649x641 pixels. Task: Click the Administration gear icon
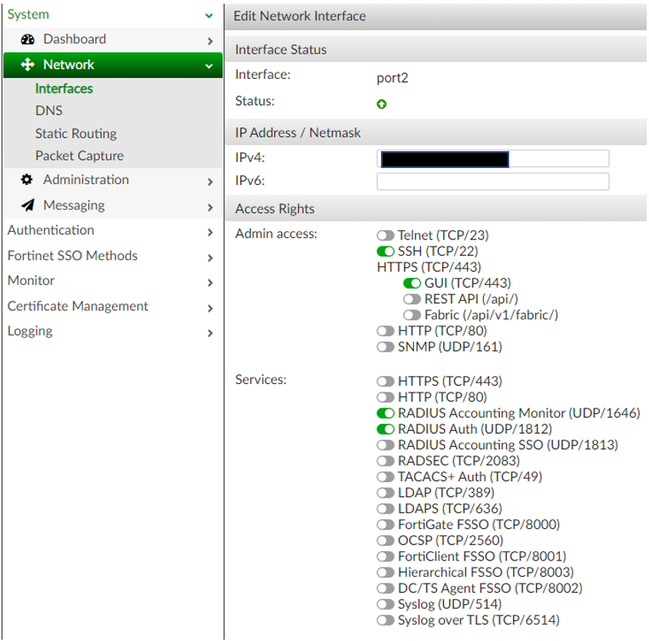click(x=26, y=180)
